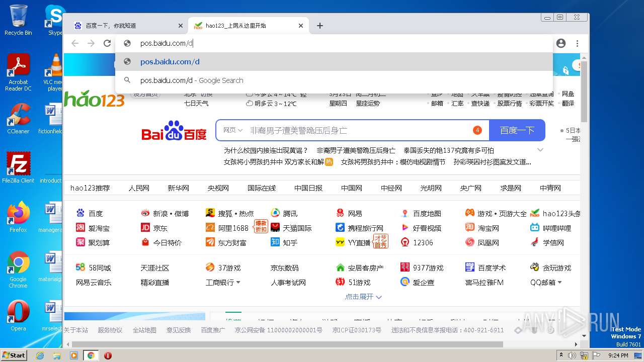
Task: Click Chrome forward arrow button
Action: 91,43
